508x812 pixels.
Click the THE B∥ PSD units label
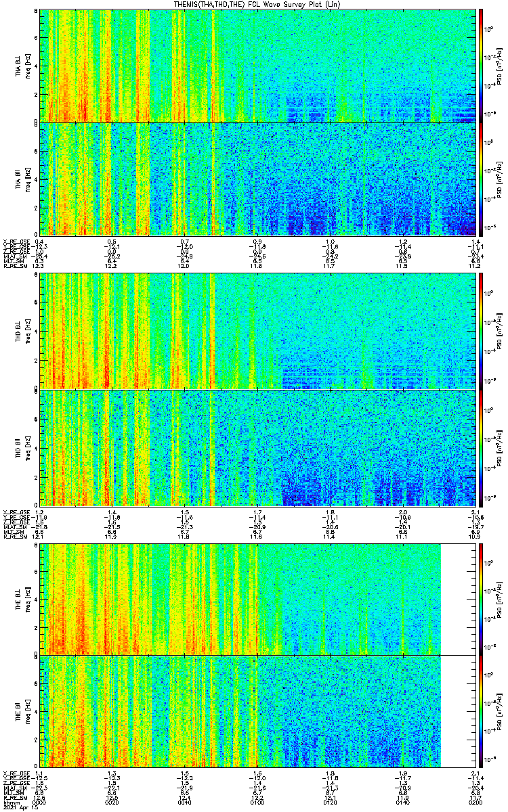click(499, 711)
